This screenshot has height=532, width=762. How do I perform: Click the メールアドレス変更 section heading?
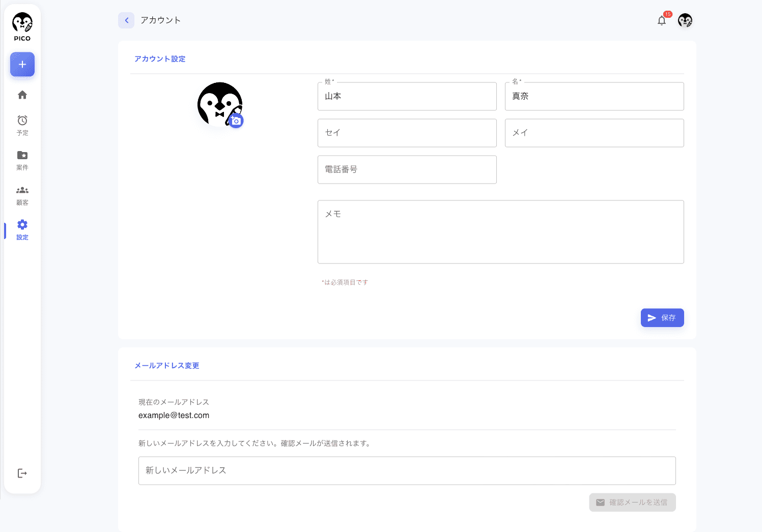coord(167,366)
